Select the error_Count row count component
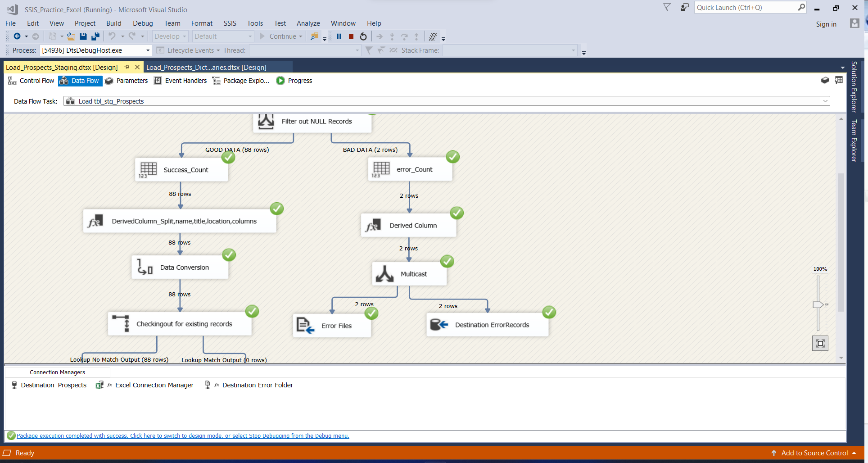 (x=410, y=169)
